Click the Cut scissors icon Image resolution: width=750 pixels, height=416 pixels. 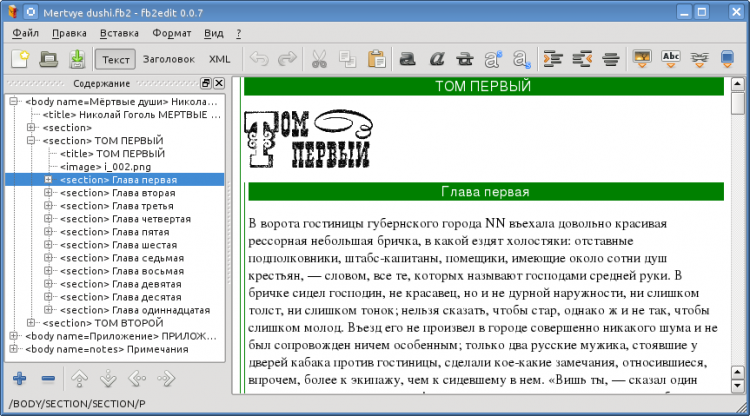tap(319, 59)
